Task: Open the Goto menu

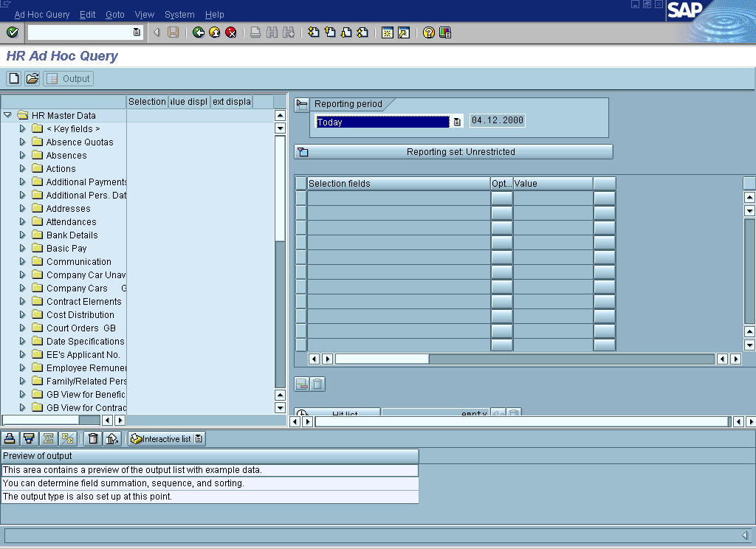Action: [114, 15]
